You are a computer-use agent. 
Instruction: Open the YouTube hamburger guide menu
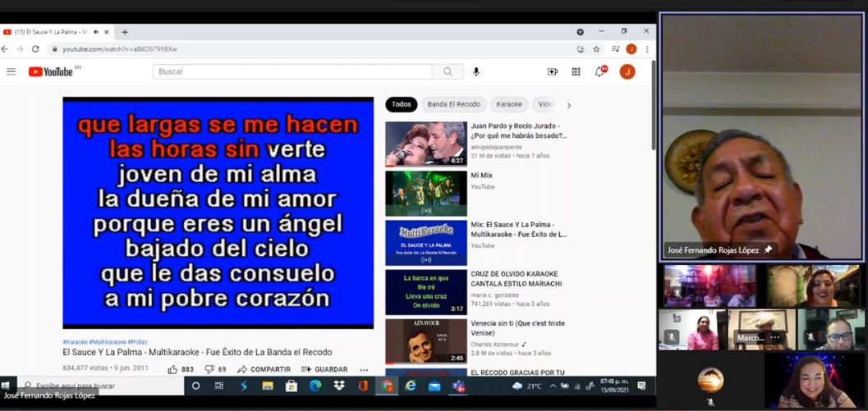coord(11,71)
